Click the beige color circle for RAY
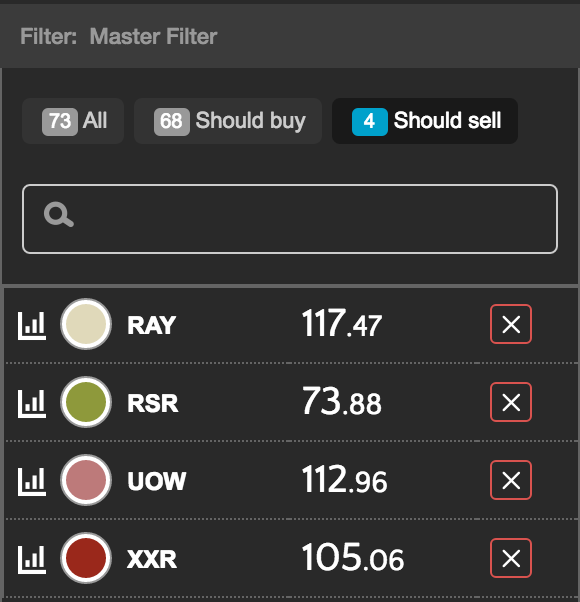 [x=86, y=324]
